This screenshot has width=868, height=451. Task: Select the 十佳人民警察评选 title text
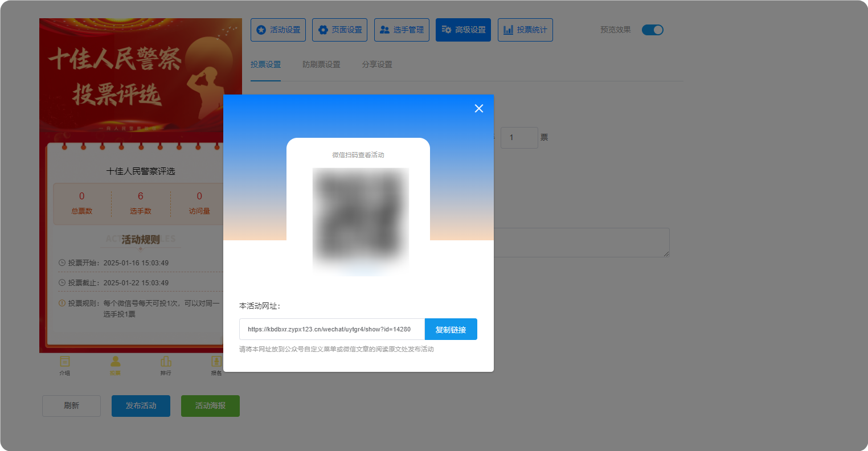[x=141, y=171]
